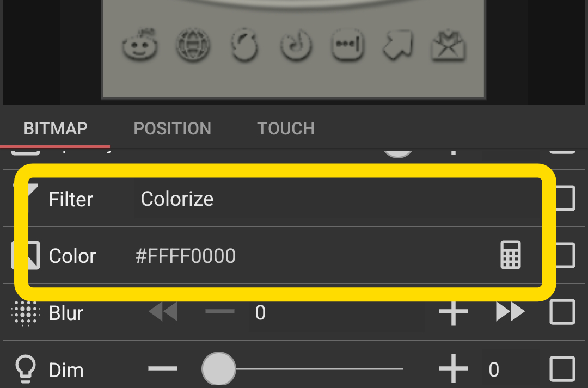Screen dimensions: 588x388
Task: Switch to the POSITION tab
Action: coord(173,128)
